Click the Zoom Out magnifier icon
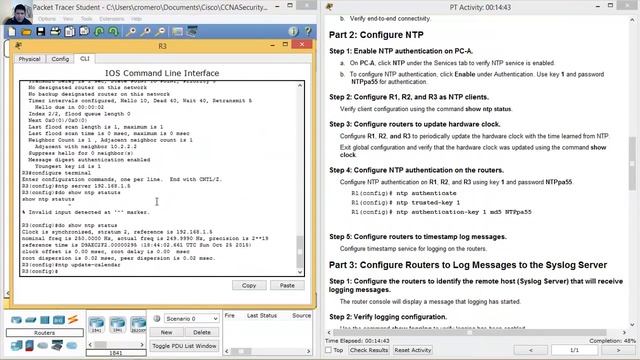The image size is (640, 360). pos(160,31)
